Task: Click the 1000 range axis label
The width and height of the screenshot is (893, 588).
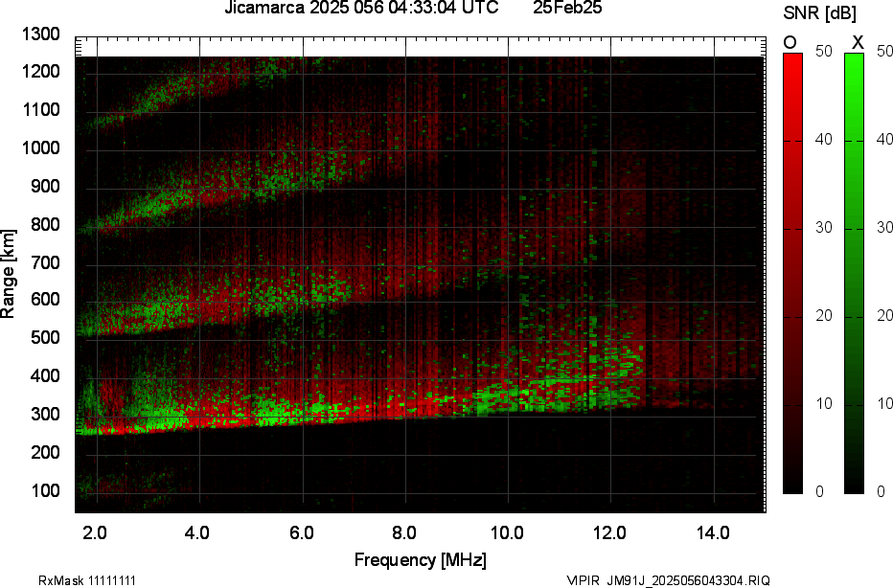Action: tap(41, 148)
